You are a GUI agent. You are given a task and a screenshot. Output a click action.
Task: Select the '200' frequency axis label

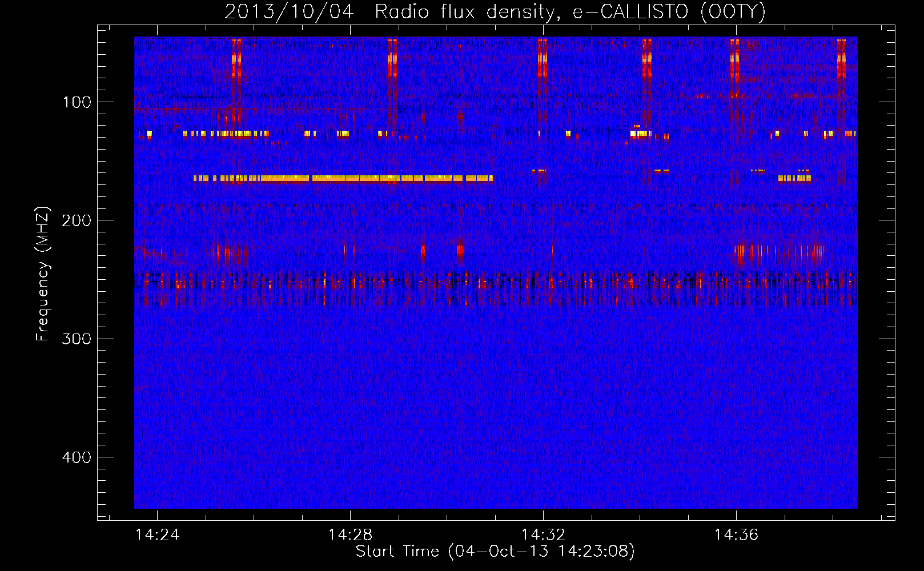click(77, 220)
